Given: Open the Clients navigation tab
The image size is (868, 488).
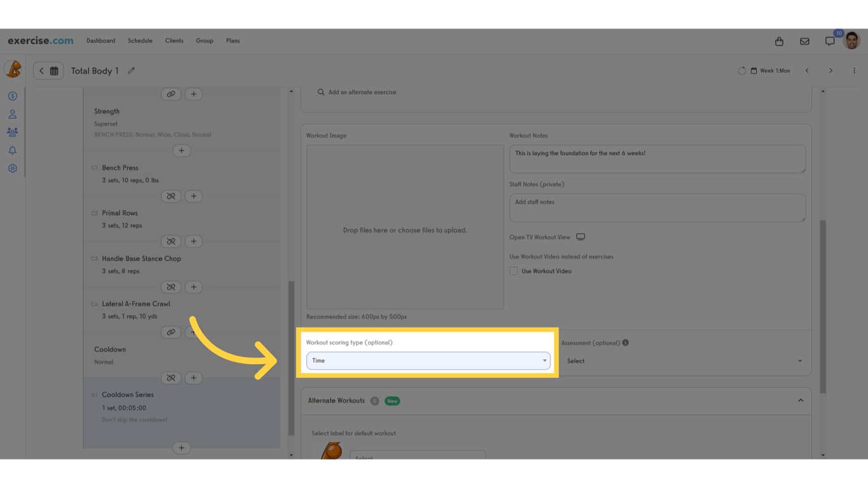Looking at the screenshot, I should 174,41.
